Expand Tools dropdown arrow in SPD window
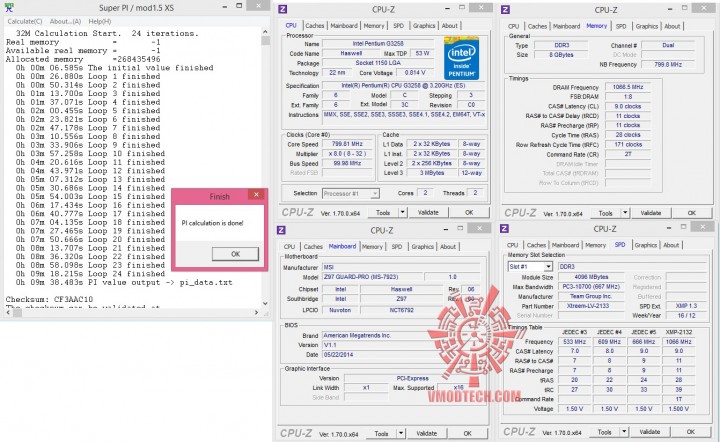This screenshot has height=442, width=720. [624, 432]
